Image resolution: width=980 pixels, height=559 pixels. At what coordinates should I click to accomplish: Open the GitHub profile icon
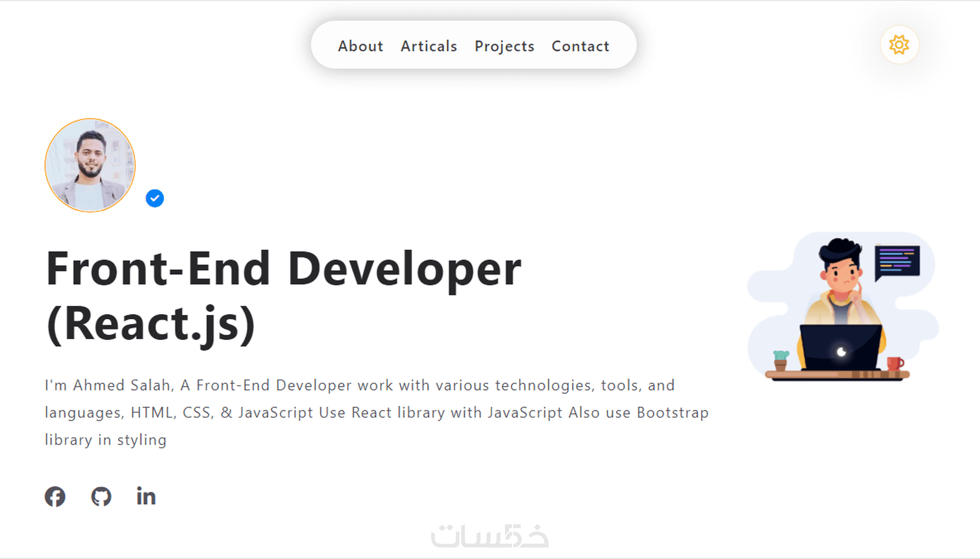pyautogui.click(x=101, y=496)
